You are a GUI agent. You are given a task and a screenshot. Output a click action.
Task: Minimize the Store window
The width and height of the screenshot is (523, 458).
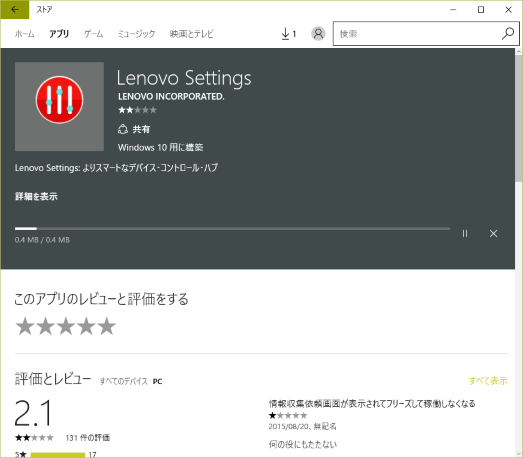pos(453,10)
